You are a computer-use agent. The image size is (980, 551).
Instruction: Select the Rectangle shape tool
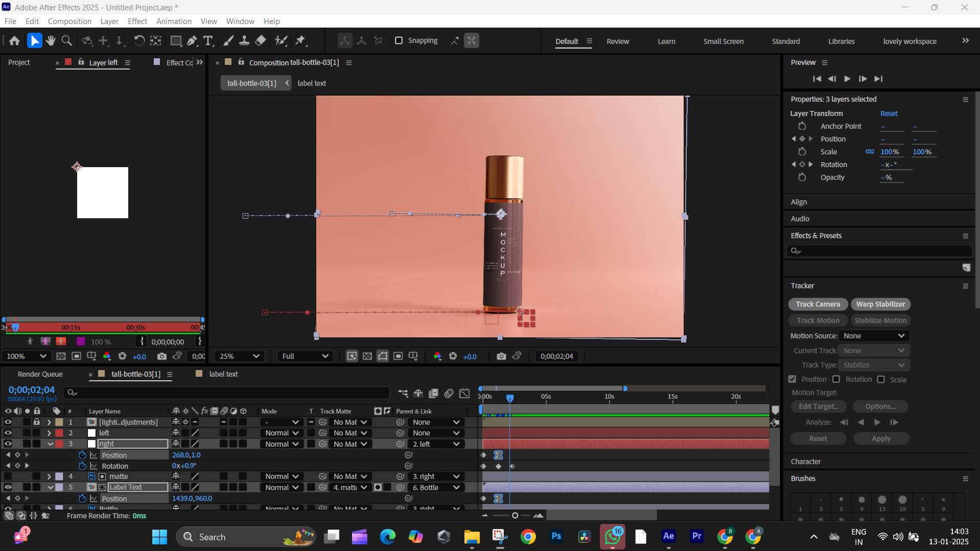click(176, 41)
